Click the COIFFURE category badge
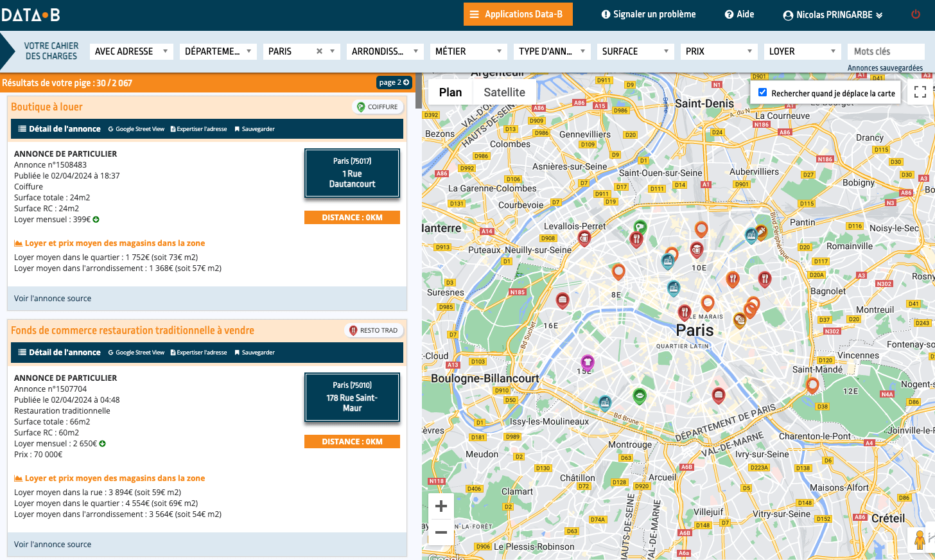Viewport: 935px width, 560px height. 378,107
